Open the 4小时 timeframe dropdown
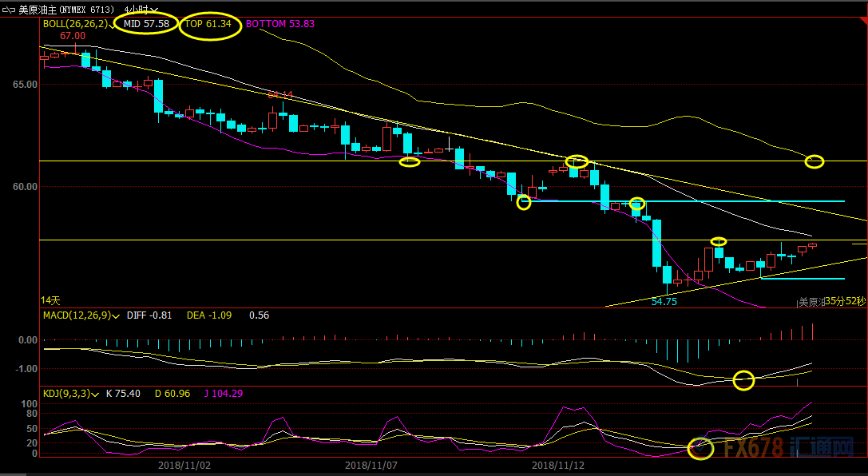 [x=141, y=10]
